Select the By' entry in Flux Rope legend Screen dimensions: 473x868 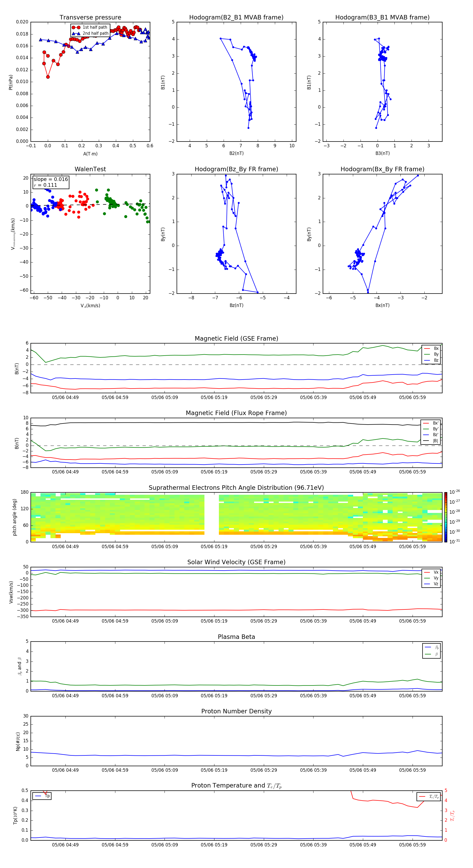click(x=431, y=429)
